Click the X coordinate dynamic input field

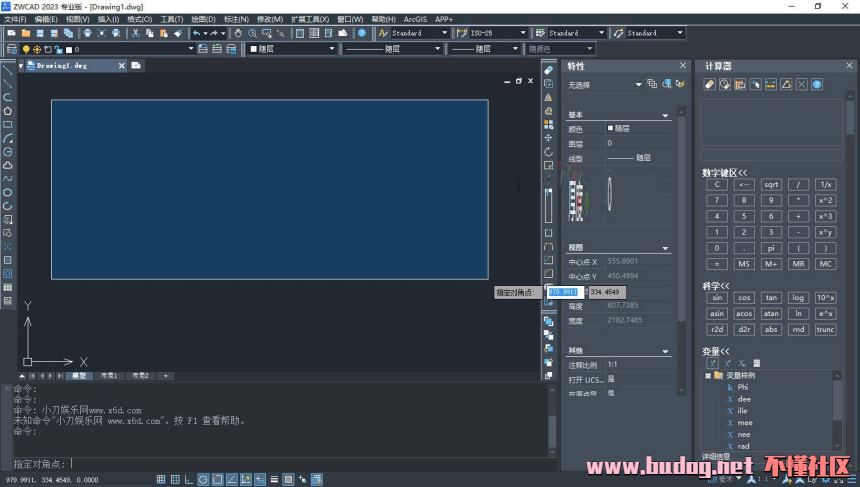[x=565, y=292]
